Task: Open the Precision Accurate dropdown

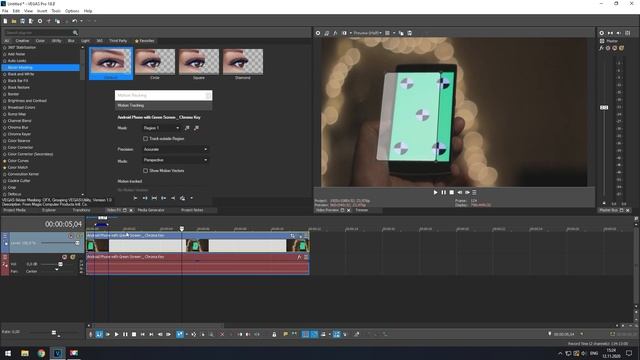Action: coord(175,149)
